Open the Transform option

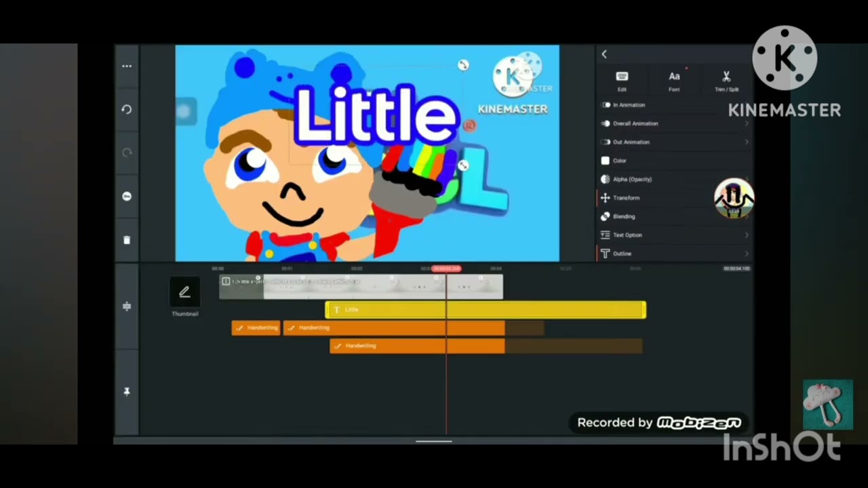(674, 198)
